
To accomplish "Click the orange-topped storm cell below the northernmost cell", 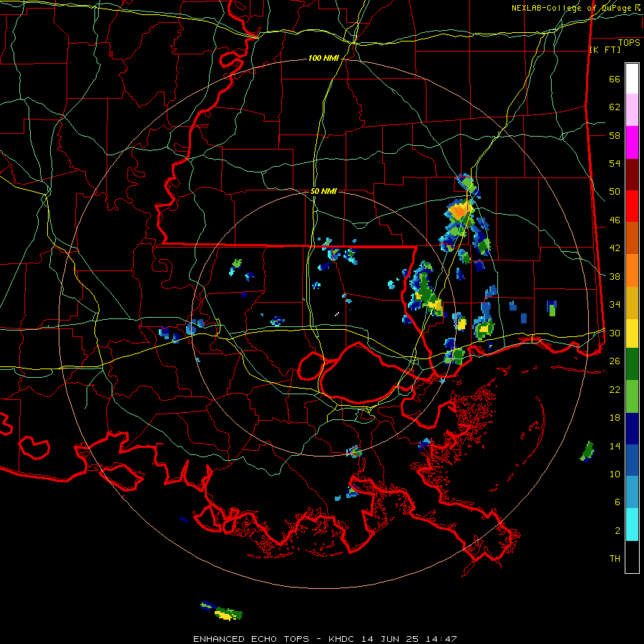I will 460,210.
